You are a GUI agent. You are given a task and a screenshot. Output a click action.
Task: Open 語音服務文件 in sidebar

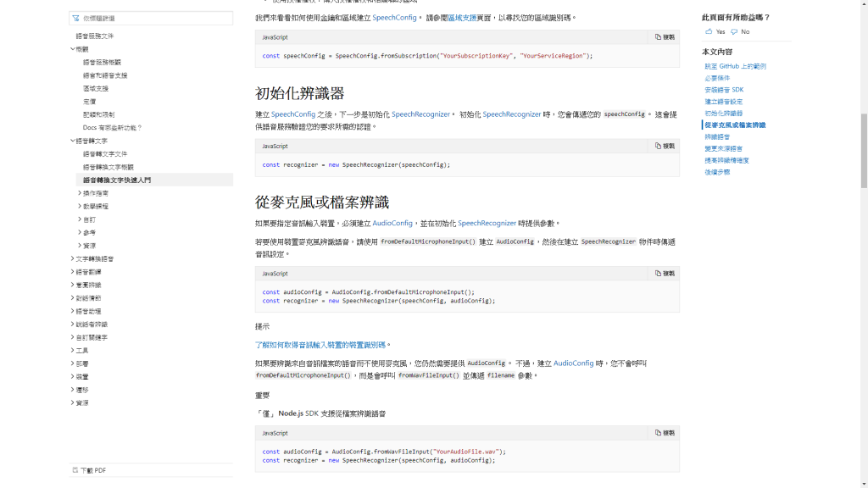pyautogui.click(x=95, y=36)
